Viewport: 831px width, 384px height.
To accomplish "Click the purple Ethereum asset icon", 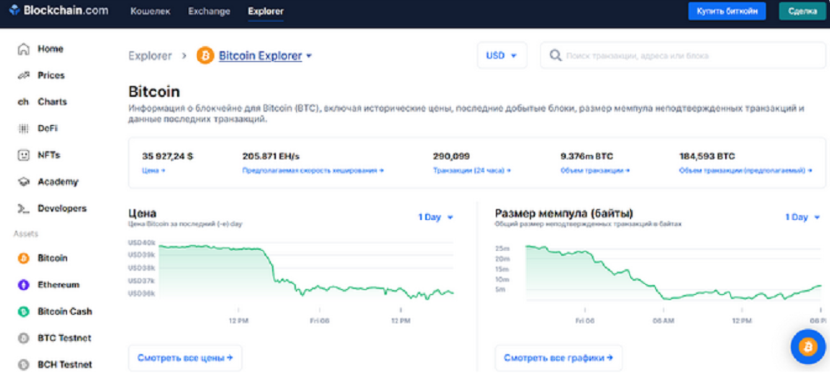I will pos(23,285).
